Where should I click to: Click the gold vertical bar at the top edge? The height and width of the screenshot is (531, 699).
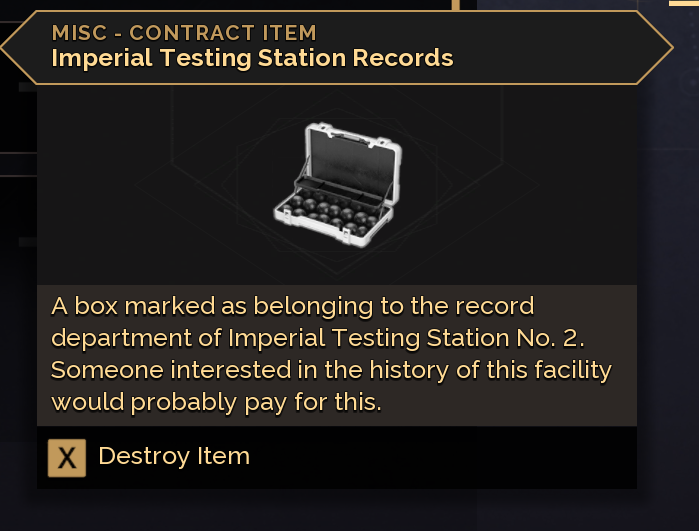[456, 5]
